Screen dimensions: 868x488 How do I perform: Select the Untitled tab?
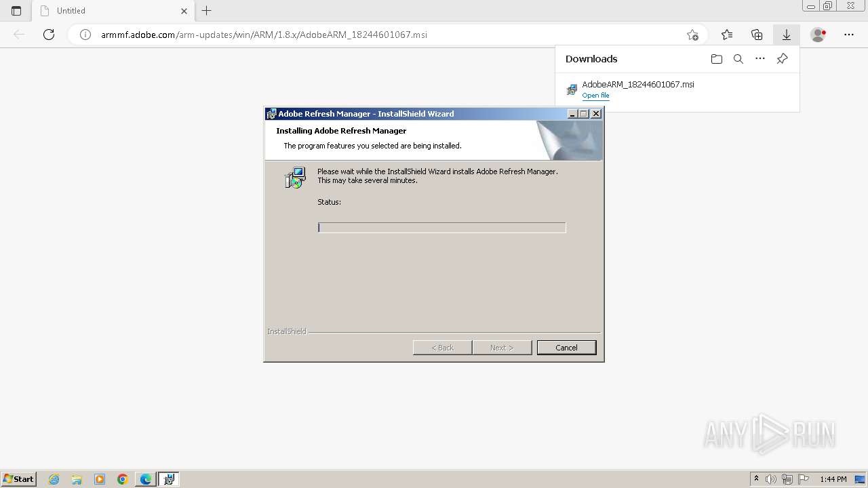[x=114, y=11]
